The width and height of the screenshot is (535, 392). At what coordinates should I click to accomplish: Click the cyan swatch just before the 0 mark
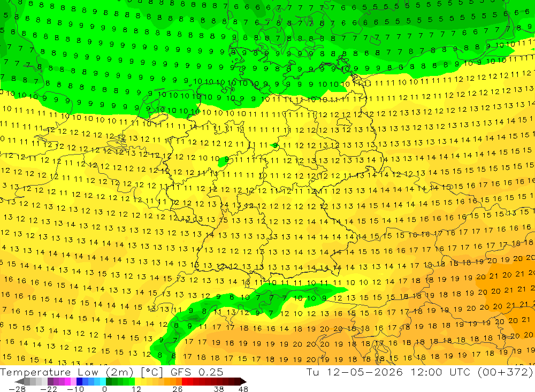[x=103, y=381]
